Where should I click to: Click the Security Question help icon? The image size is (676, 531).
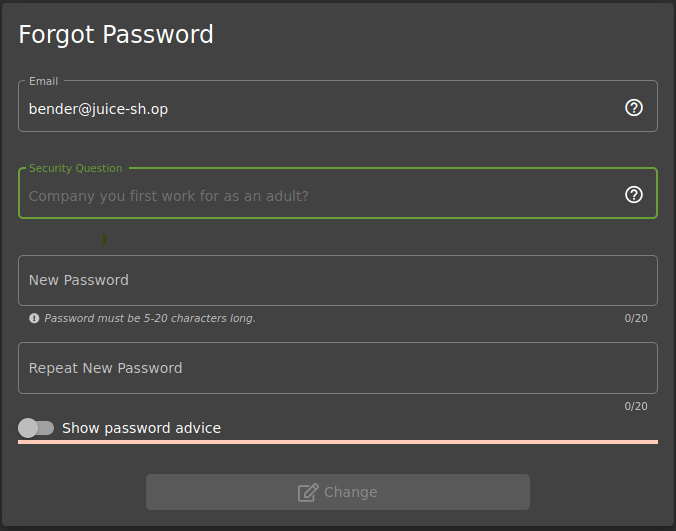tap(633, 195)
